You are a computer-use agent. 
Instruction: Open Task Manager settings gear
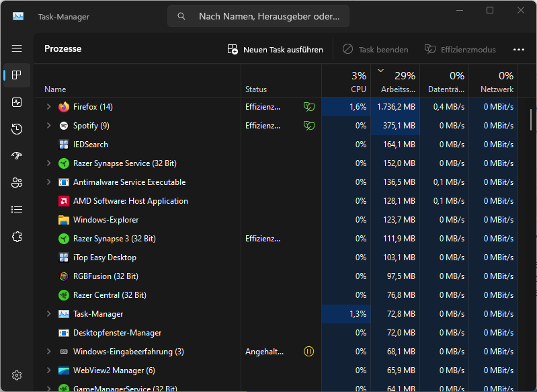tap(17, 375)
